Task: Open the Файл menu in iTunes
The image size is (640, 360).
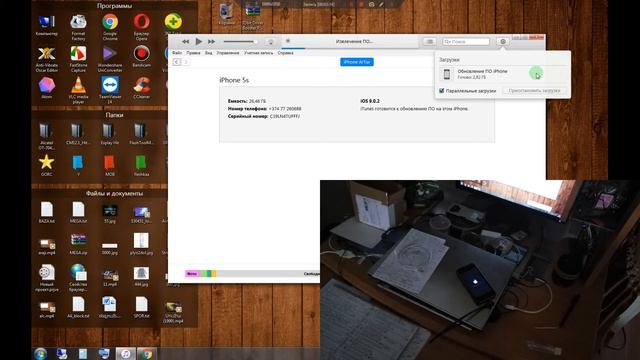Action: pyautogui.click(x=177, y=53)
